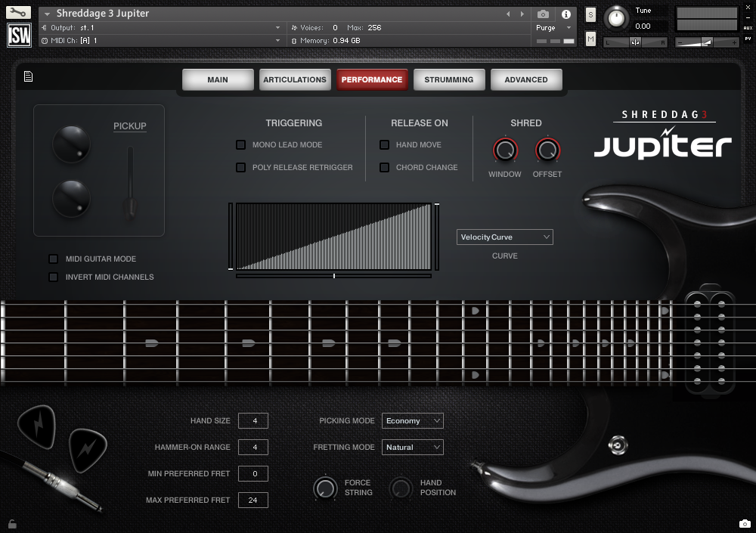Edit the Hand Size value field
The image size is (756, 533).
(253, 420)
